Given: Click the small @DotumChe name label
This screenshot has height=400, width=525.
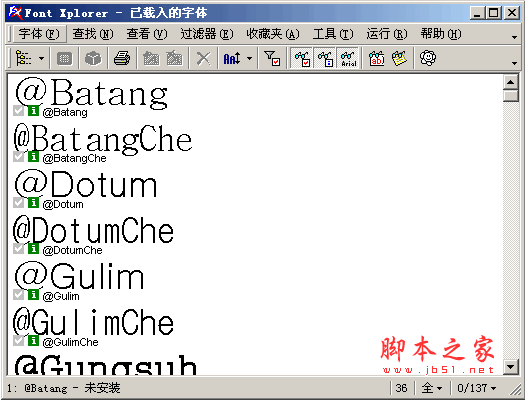Looking at the screenshot, I should coord(72,250).
